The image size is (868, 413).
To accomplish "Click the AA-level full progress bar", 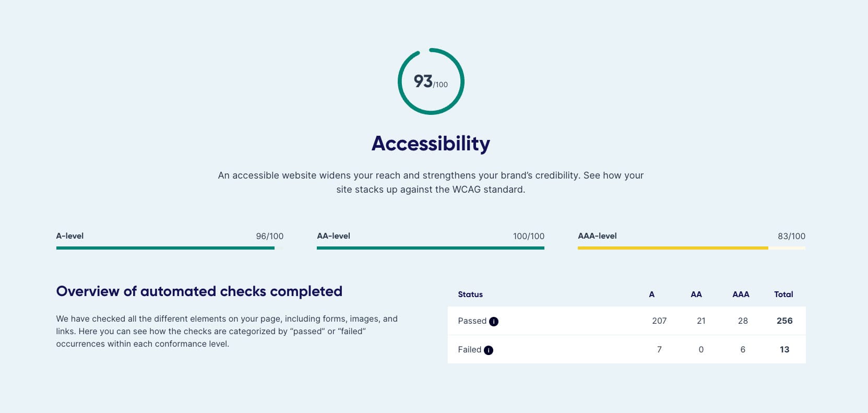I will coord(431,248).
